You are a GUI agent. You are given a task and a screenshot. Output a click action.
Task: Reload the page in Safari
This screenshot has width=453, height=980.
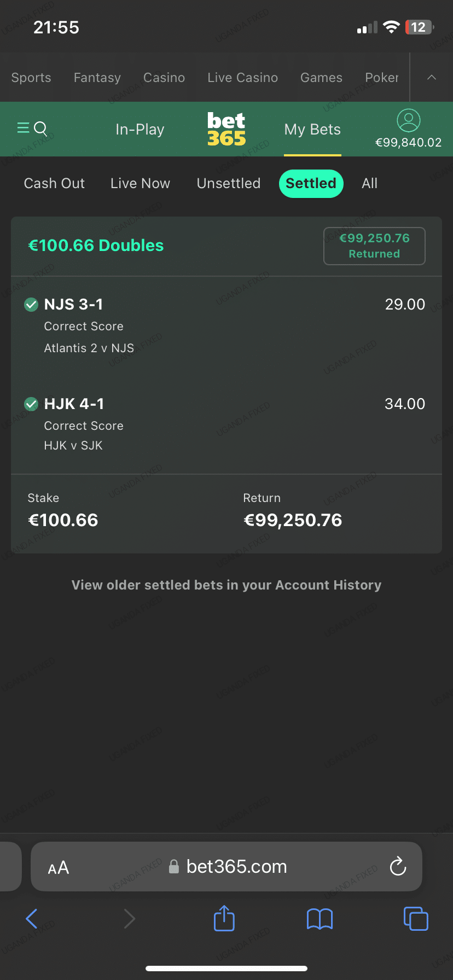(x=398, y=866)
